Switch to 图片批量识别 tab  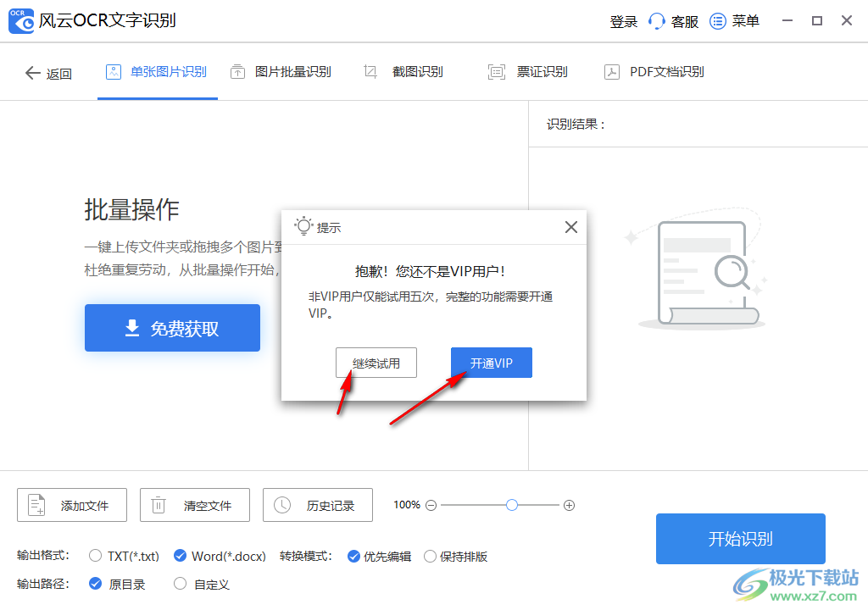(281, 72)
